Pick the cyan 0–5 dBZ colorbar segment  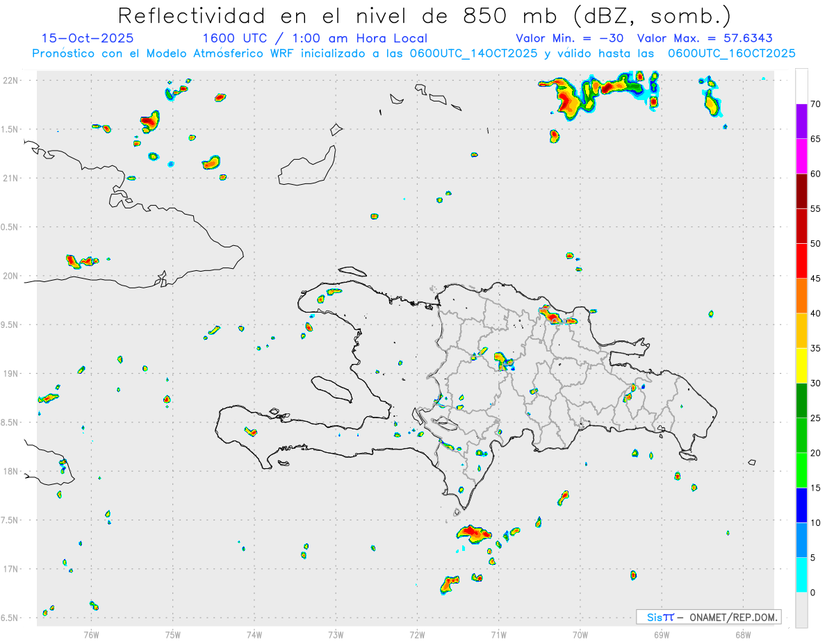click(x=801, y=575)
